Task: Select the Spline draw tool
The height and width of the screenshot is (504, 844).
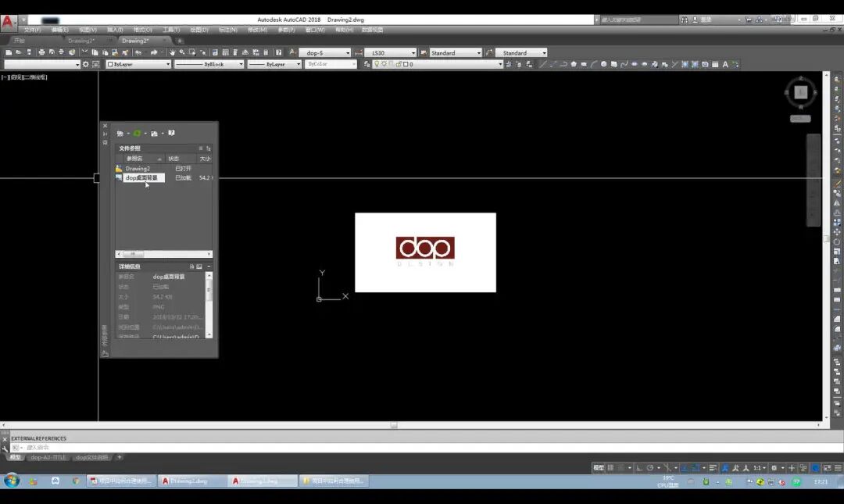Action: click(x=624, y=64)
